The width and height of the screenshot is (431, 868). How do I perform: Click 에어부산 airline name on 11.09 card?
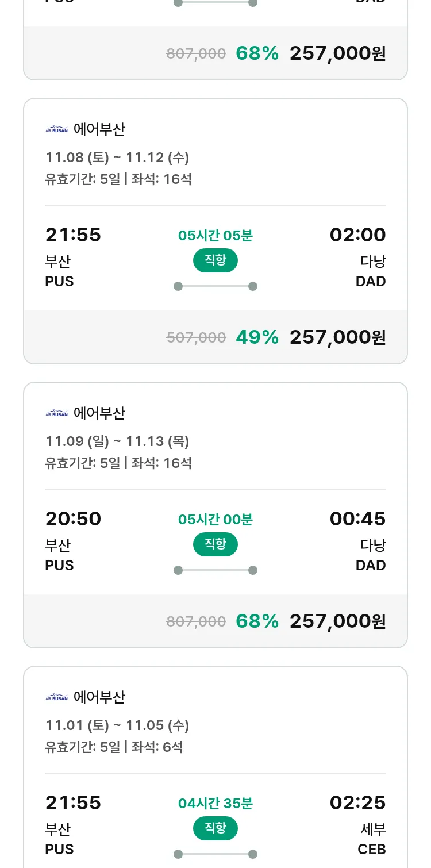point(99,413)
